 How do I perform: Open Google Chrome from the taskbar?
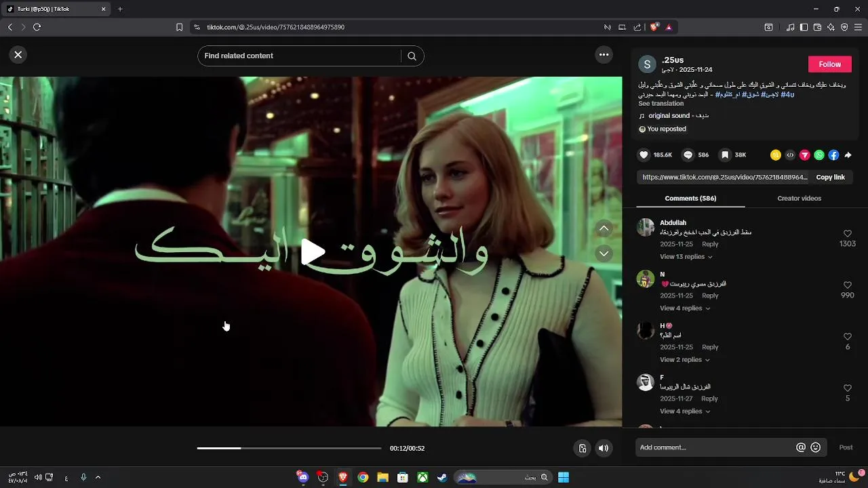(x=363, y=477)
